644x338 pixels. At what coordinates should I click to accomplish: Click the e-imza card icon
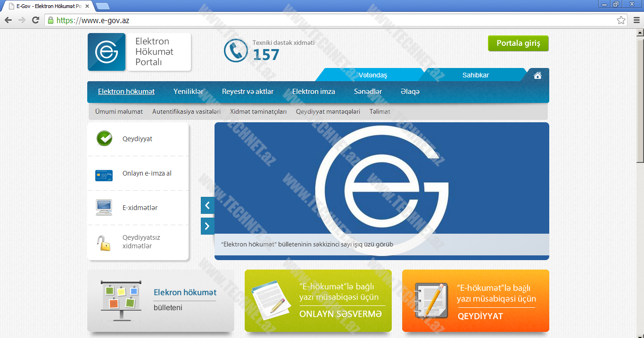tap(104, 175)
